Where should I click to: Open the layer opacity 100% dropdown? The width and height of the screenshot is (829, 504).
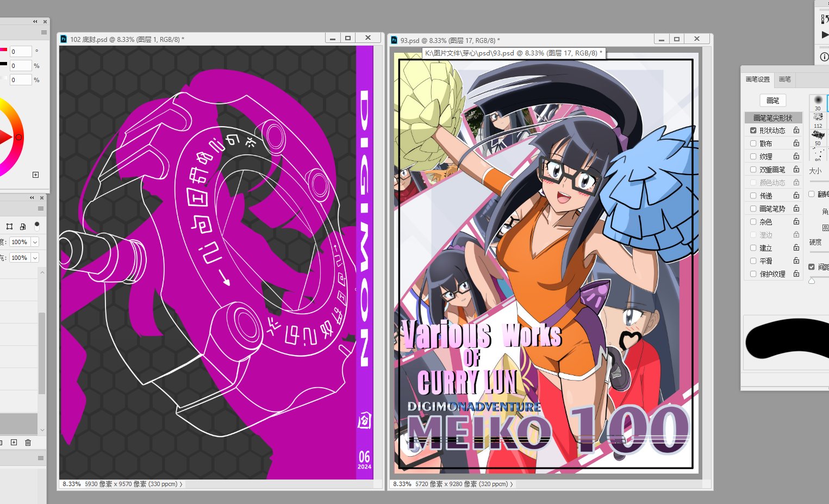coord(35,242)
